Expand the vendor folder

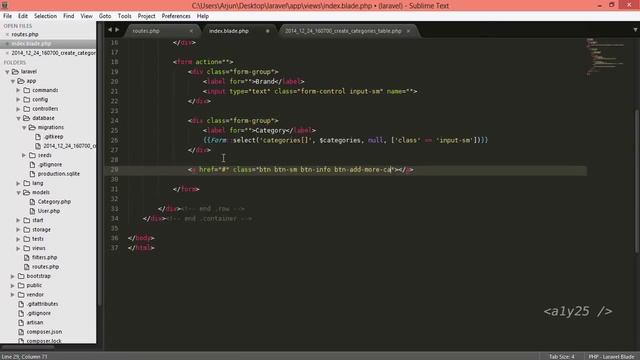click(13, 295)
